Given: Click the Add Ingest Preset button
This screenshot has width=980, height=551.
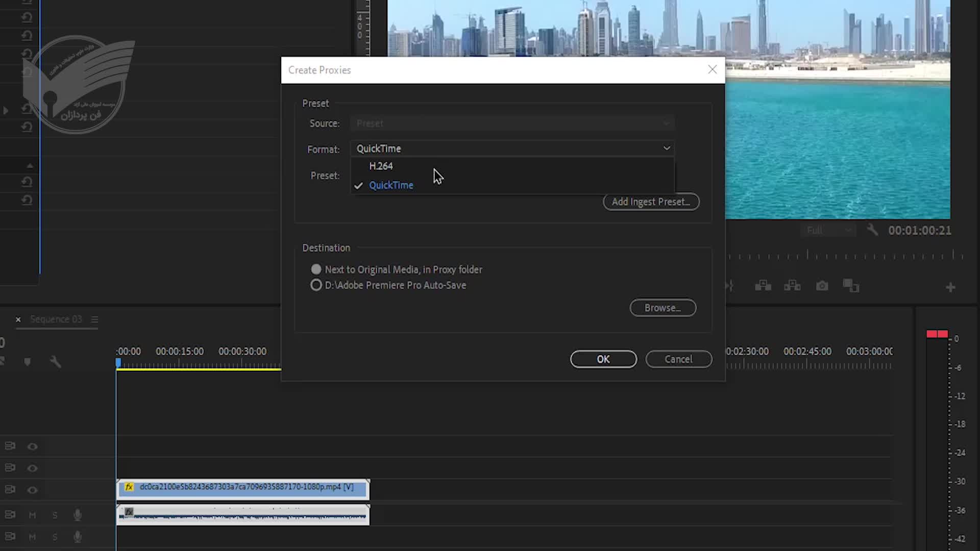Looking at the screenshot, I should [x=651, y=202].
